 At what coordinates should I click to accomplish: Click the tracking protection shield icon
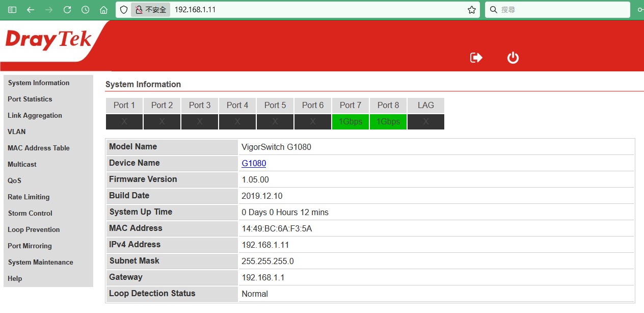(124, 10)
